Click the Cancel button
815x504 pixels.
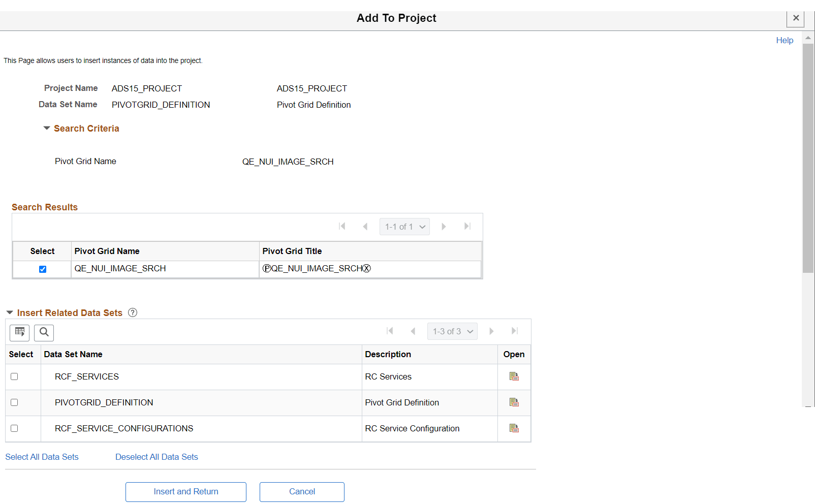click(302, 492)
